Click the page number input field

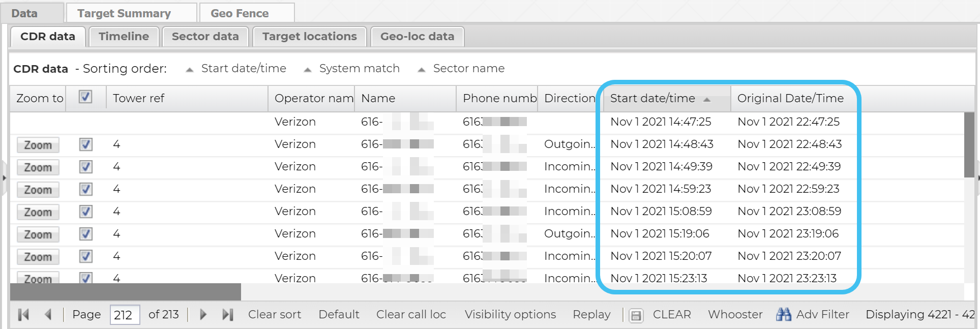coord(125,315)
